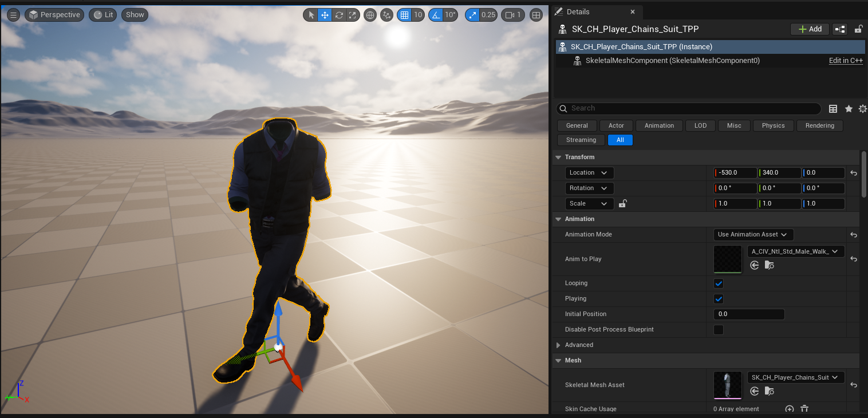Select the Rendering filter tab
868x418 pixels.
pyautogui.click(x=820, y=125)
